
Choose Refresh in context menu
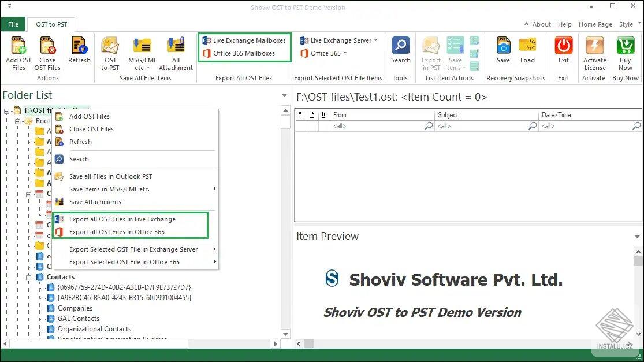(x=135, y=142)
